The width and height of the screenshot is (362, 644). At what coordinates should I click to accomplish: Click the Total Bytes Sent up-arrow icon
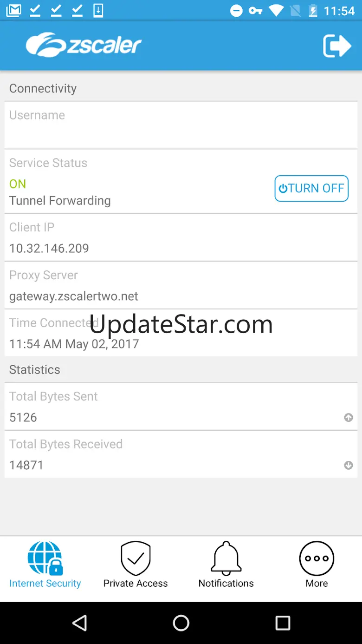349,418
